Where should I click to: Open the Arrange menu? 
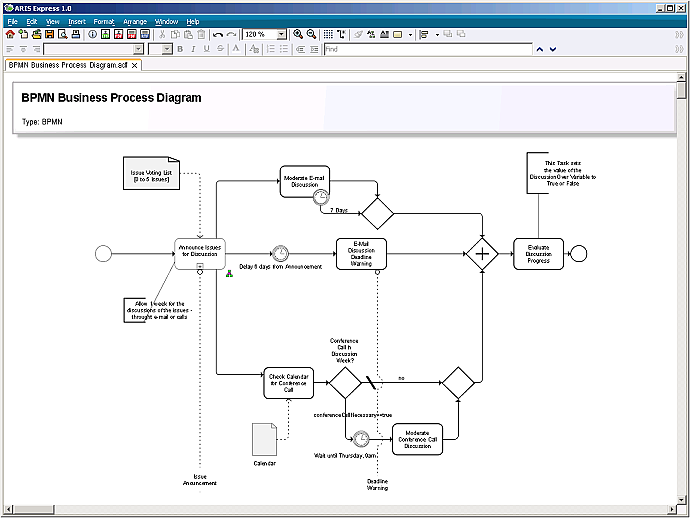135,22
